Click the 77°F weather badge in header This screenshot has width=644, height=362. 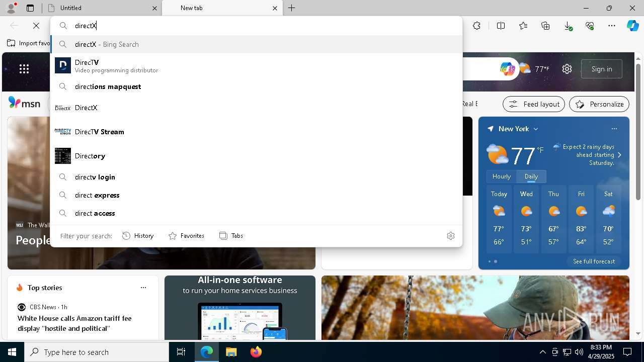click(534, 69)
